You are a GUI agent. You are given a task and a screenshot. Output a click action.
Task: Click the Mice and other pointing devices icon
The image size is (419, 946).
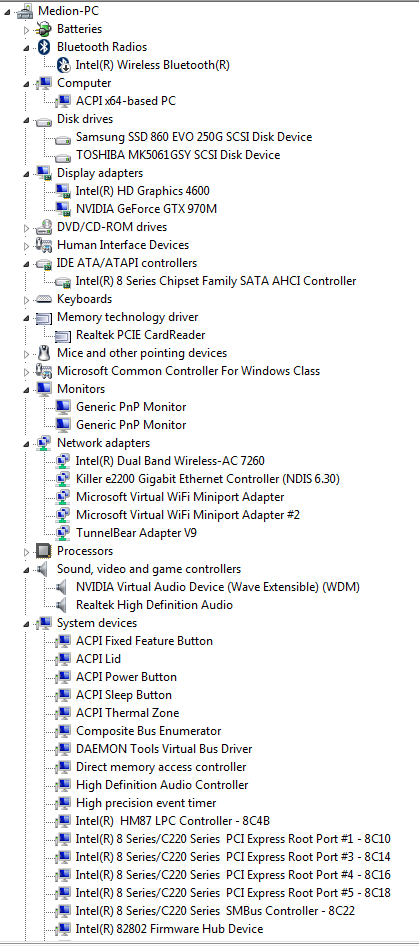pyautogui.click(x=43, y=353)
